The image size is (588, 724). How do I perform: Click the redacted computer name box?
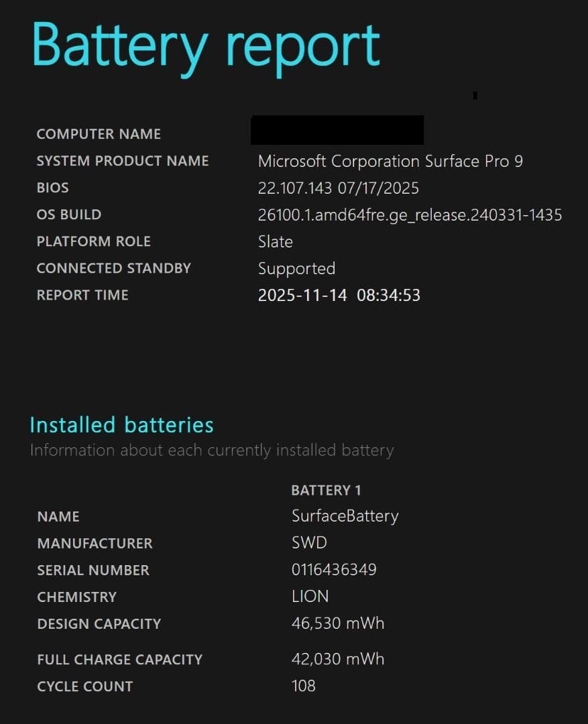pyautogui.click(x=337, y=130)
